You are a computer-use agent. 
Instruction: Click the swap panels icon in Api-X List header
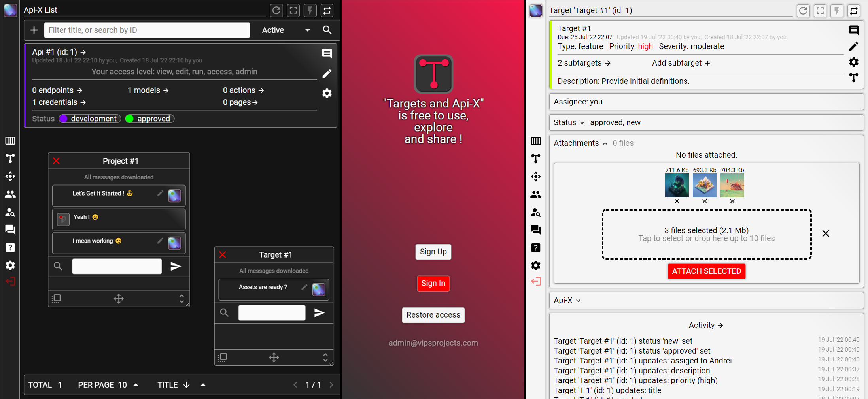327,10
